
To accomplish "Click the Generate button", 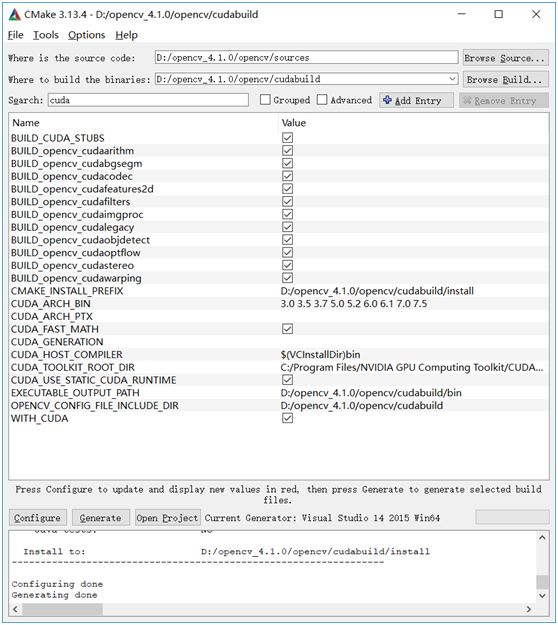I will [100, 518].
